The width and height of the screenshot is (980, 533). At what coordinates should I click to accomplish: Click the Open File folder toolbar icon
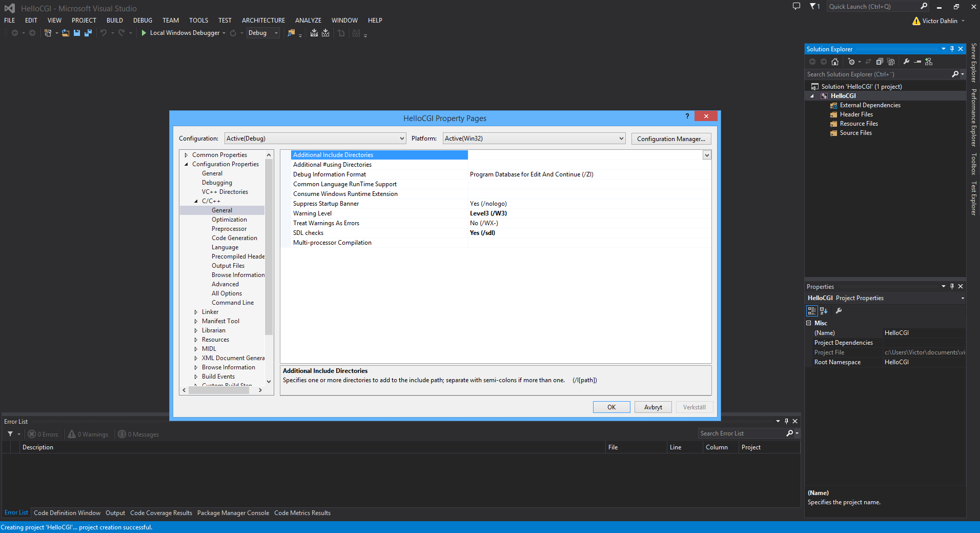66,33
